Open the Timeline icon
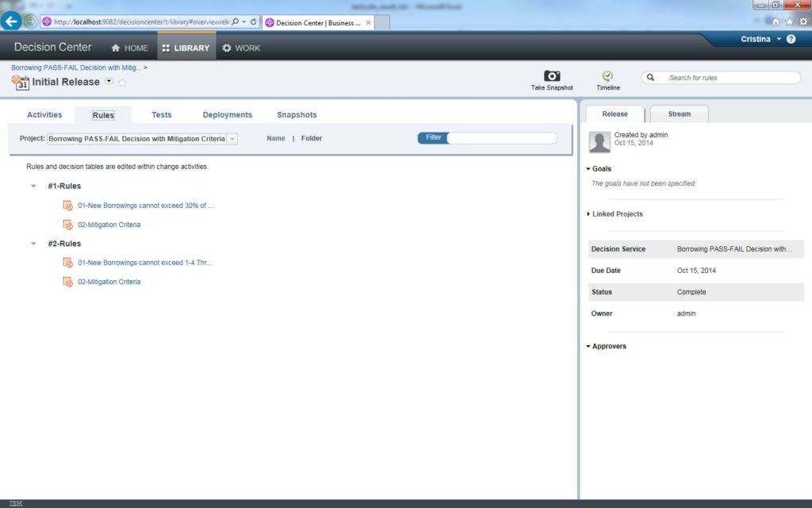 [x=607, y=76]
